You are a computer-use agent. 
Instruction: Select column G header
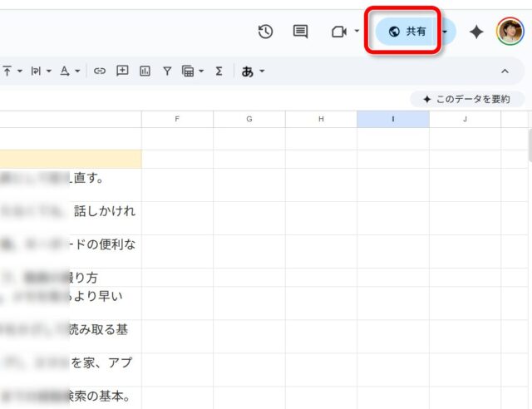[x=249, y=120]
